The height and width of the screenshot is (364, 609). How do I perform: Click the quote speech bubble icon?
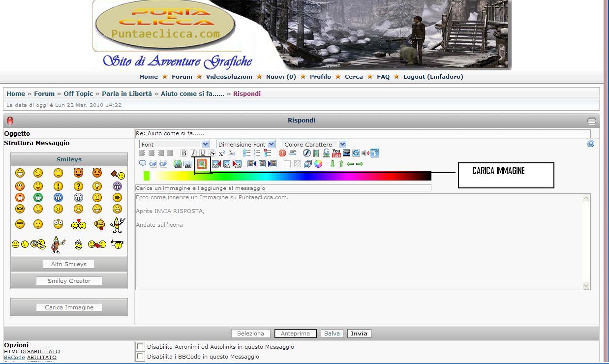click(143, 164)
